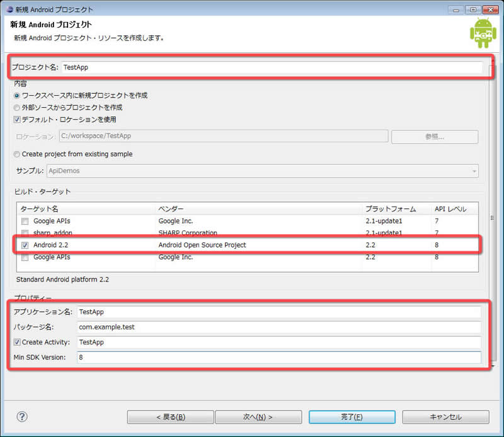Click the Create Activity name field
Screen dimensions: 504x437
click(x=279, y=342)
